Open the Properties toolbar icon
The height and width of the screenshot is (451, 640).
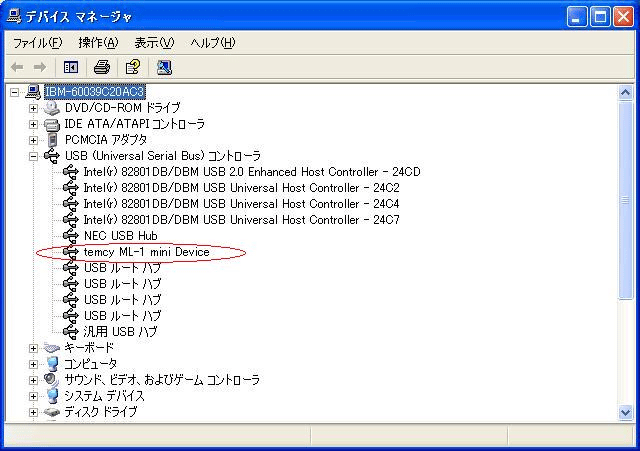(133, 67)
